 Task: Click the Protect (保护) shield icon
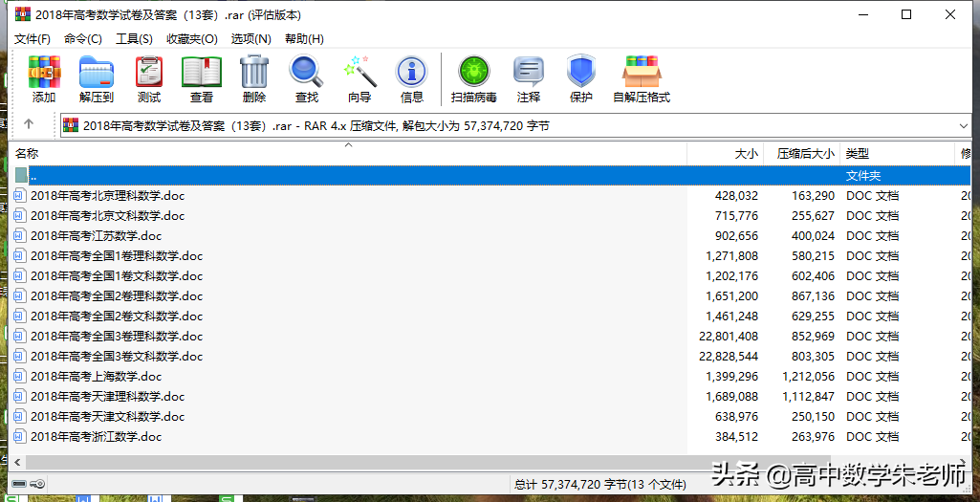click(581, 78)
